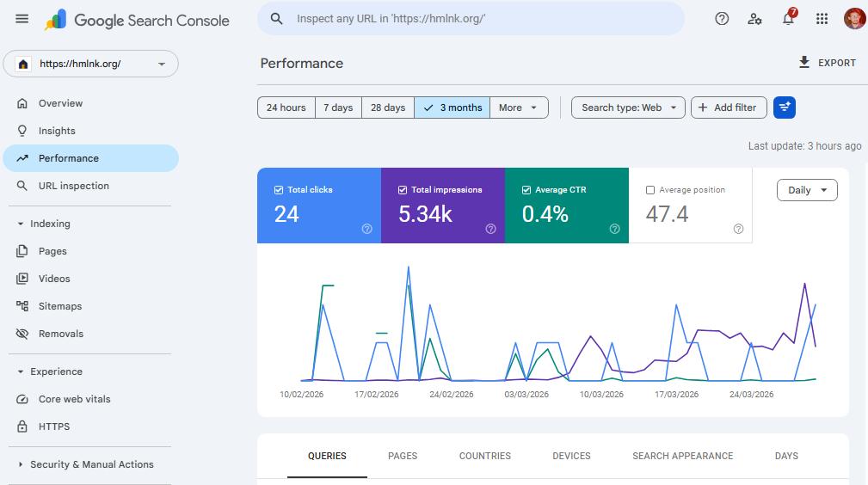Switch to the DEVICES tab
Viewport: 868px width, 485px height.
571,456
